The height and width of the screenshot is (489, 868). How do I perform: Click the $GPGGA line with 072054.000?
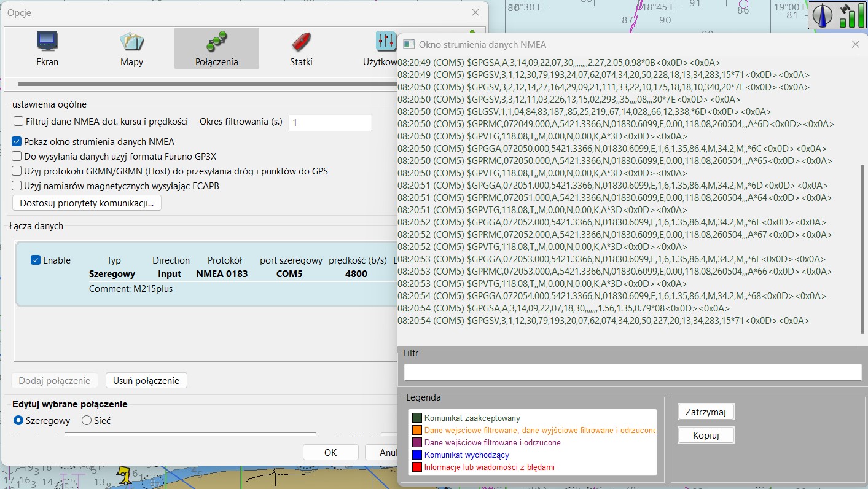[x=612, y=296]
